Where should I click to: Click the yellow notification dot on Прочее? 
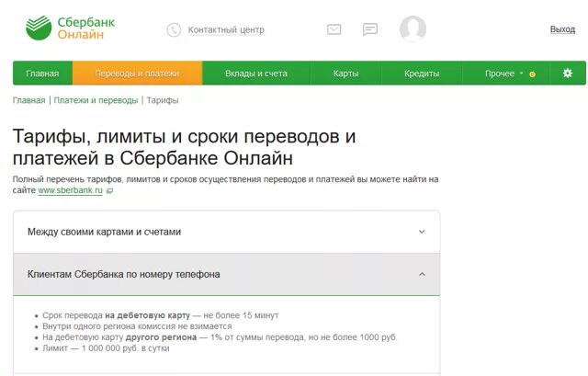tap(532, 74)
